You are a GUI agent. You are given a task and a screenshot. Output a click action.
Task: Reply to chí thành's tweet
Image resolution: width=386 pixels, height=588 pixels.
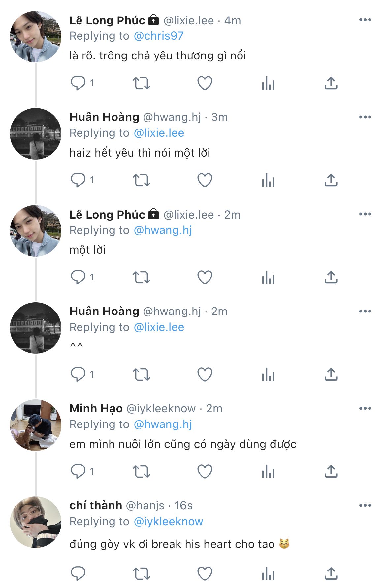(x=78, y=573)
